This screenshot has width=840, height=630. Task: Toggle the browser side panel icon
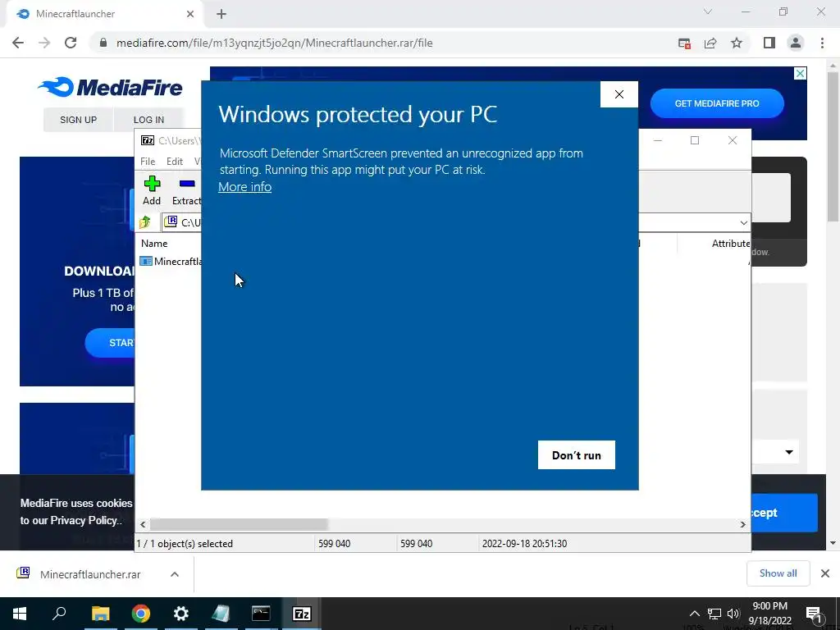[769, 43]
